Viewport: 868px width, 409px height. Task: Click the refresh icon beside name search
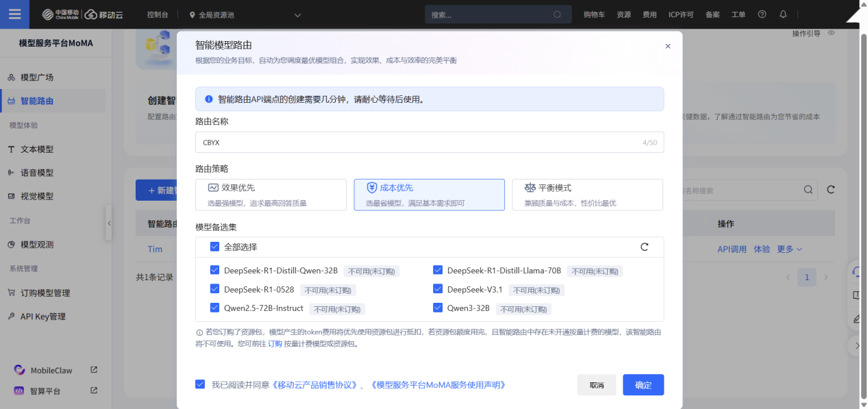click(x=831, y=190)
